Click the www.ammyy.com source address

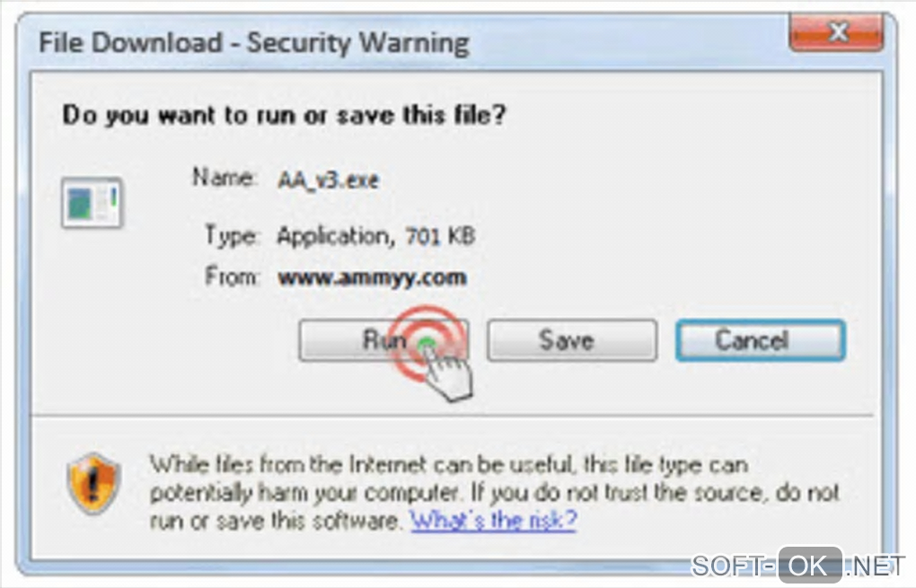[372, 277]
